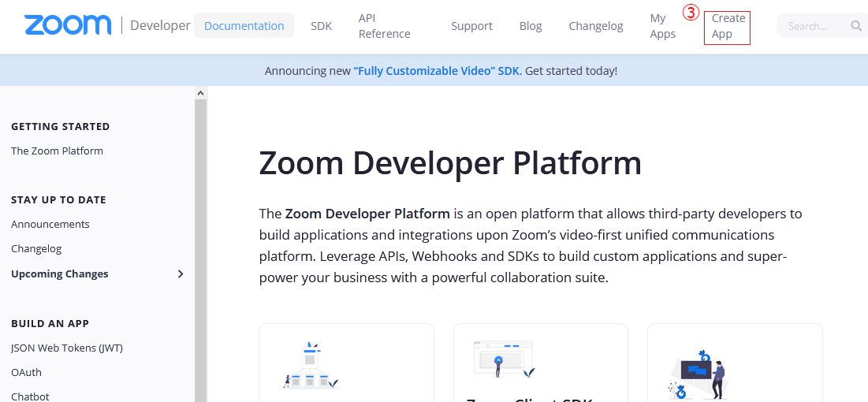Screen dimensions: 868x402
Task: Click the Create App button
Action: pos(727,27)
